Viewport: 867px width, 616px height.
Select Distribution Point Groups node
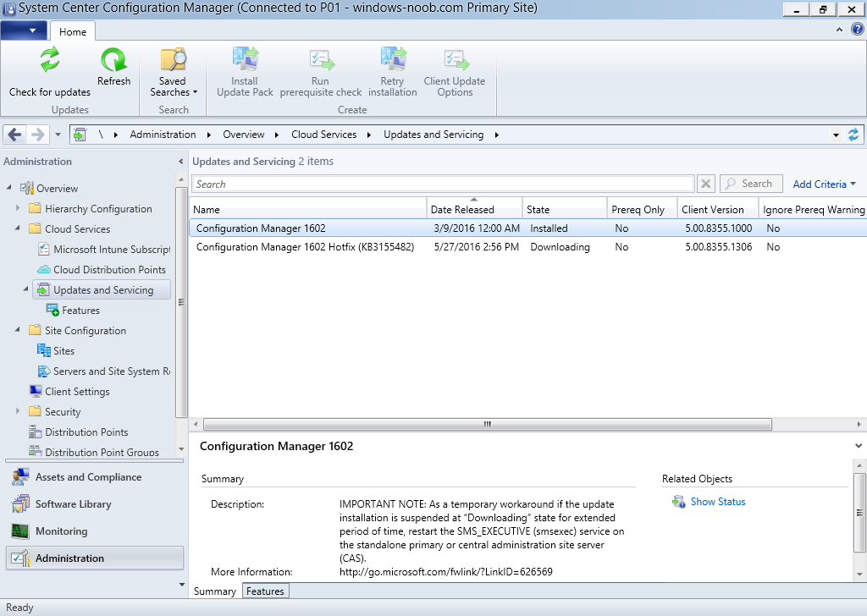click(x=94, y=452)
